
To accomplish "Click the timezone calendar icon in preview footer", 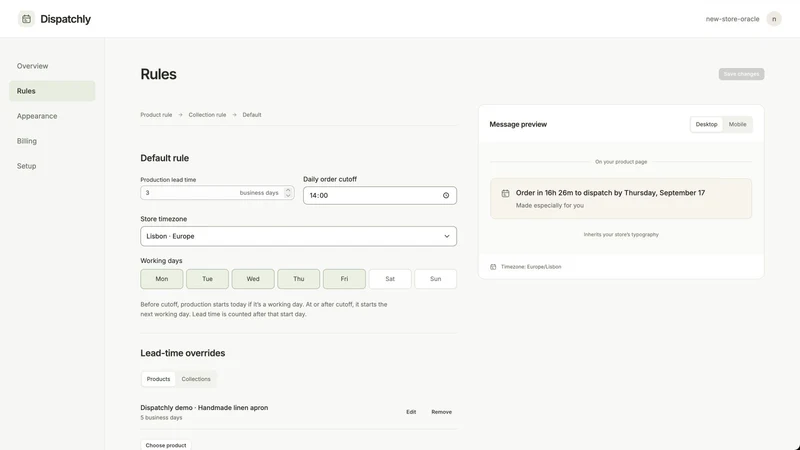I will click(x=493, y=267).
